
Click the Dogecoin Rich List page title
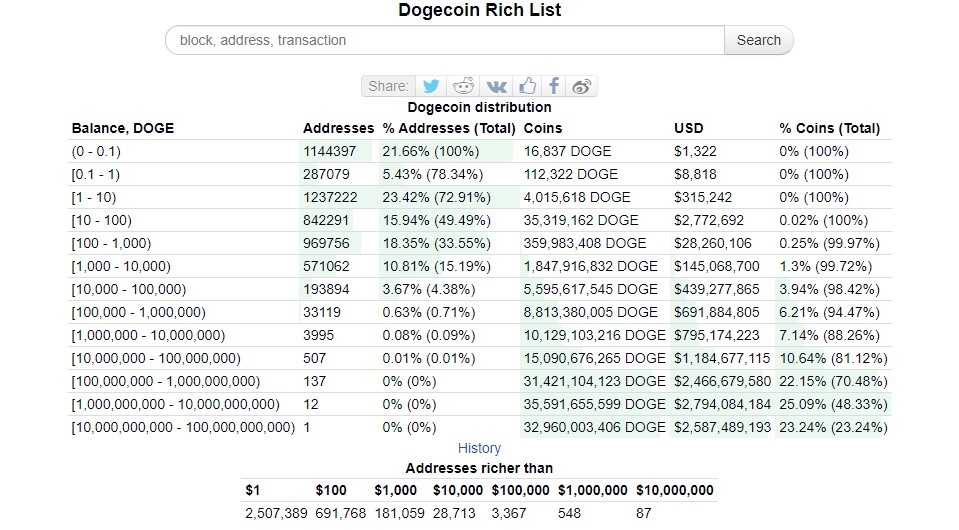coord(479,11)
